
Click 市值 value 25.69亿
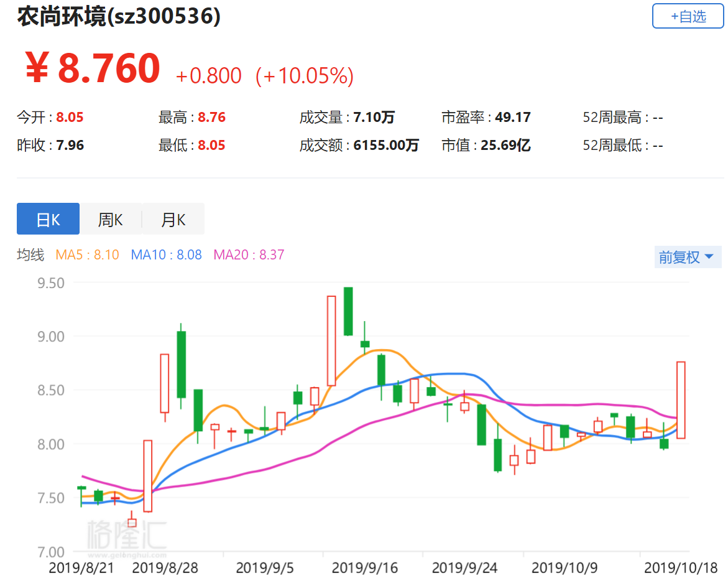tap(505, 146)
